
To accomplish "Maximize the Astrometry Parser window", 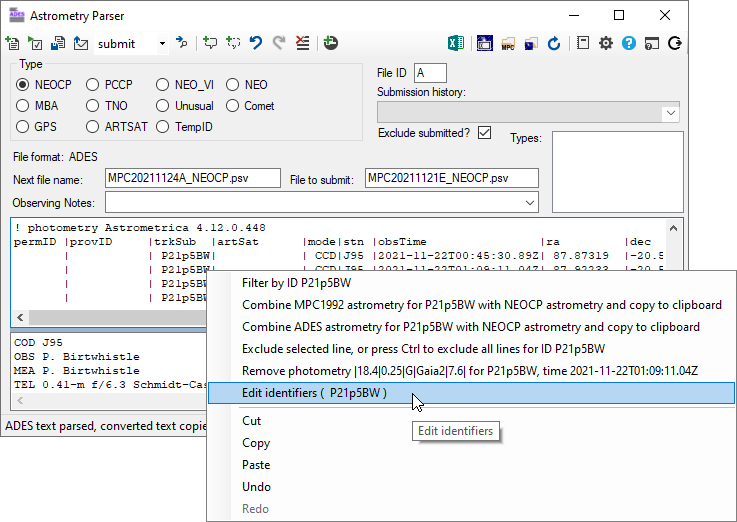I will pyautogui.click(x=619, y=16).
